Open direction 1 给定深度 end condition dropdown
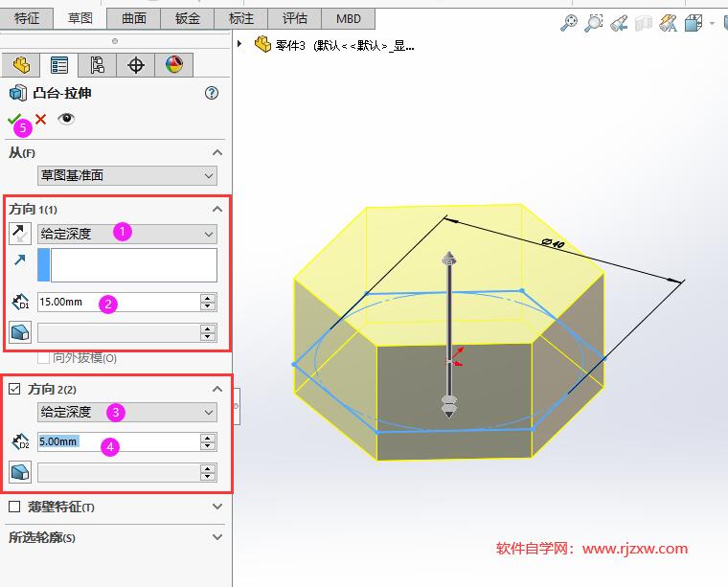This screenshot has height=587, width=728. pos(127,234)
